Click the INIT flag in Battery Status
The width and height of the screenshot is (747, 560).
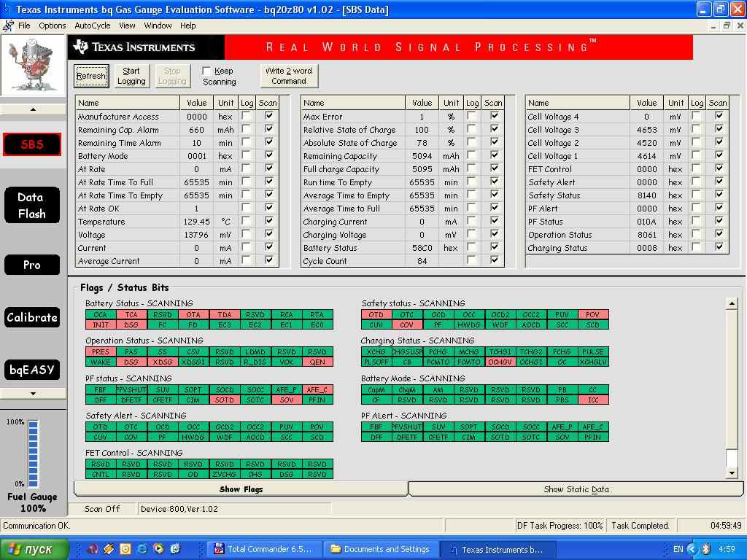click(101, 324)
